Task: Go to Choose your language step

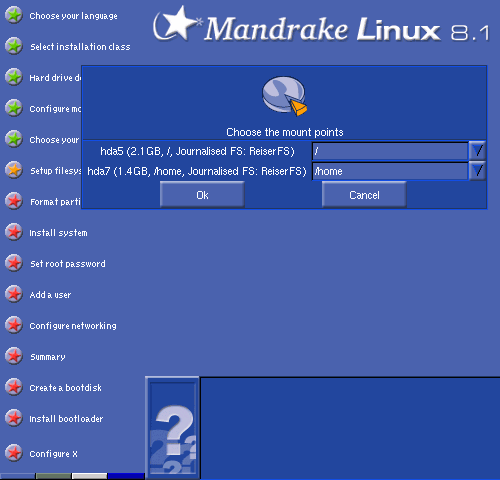Action: pos(73,16)
